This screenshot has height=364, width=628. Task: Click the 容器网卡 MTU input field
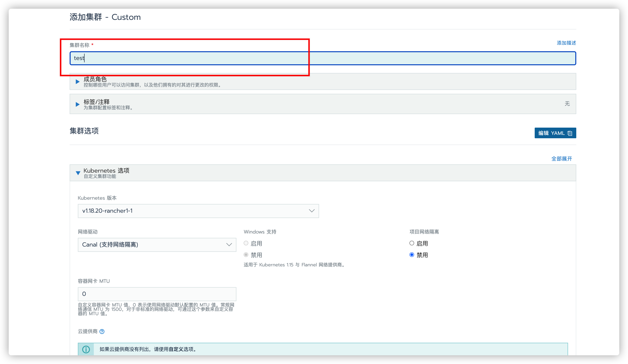point(157,294)
